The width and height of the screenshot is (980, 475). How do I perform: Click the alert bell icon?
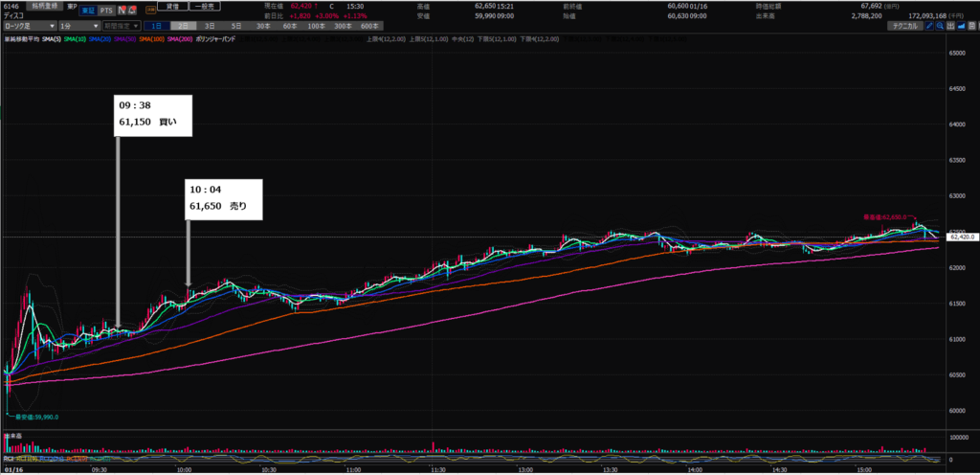point(132,10)
